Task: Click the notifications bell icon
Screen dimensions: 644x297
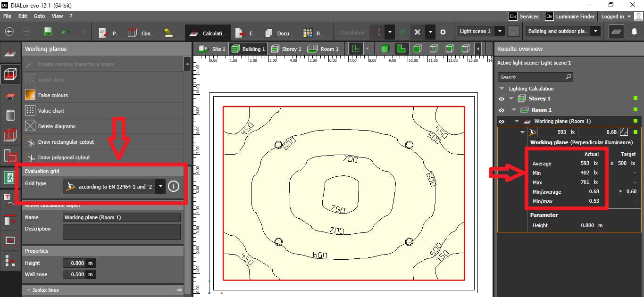Action: (x=634, y=32)
